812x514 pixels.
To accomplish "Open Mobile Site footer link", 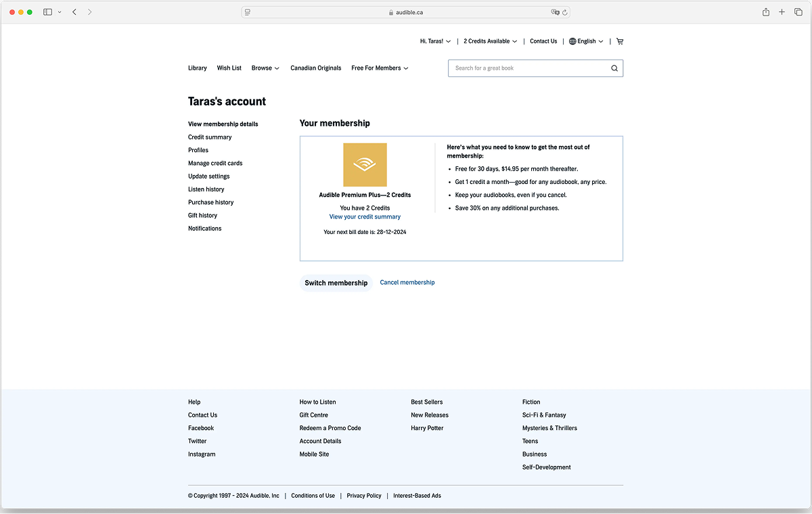I will pyautogui.click(x=315, y=454).
